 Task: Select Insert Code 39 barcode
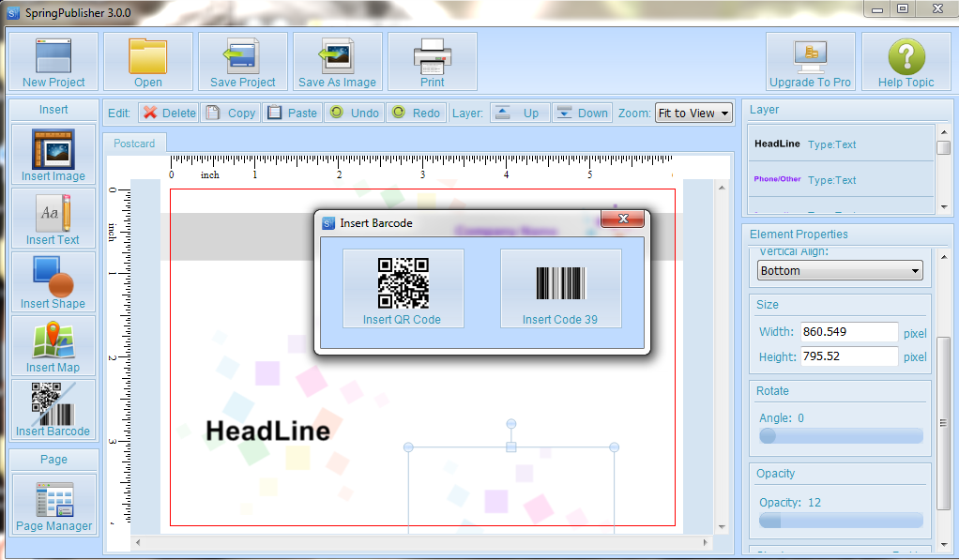tap(560, 289)
